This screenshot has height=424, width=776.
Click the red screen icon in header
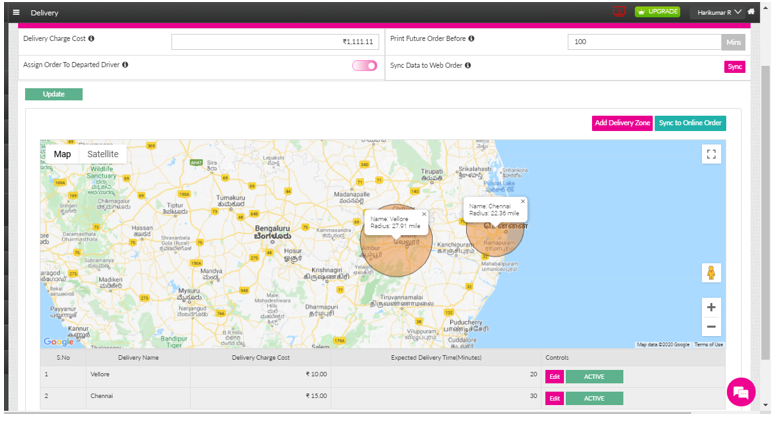click(x=619, y=11)
